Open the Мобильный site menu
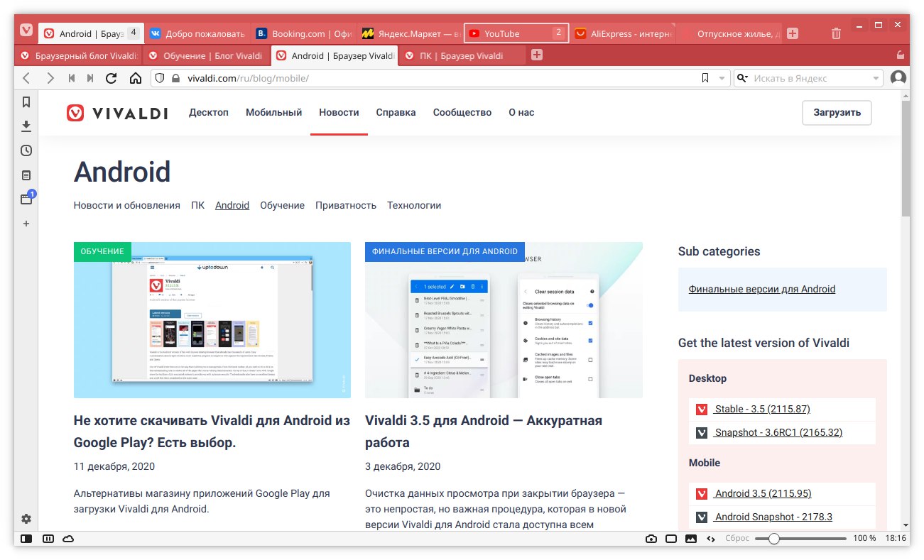 pyautogui.click(x=273, y=112)
